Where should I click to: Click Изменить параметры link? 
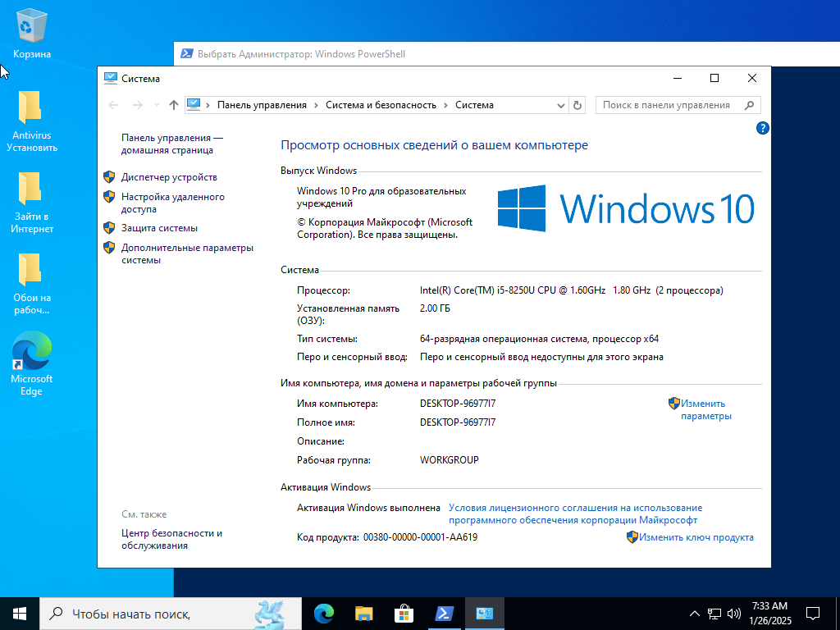705,410
